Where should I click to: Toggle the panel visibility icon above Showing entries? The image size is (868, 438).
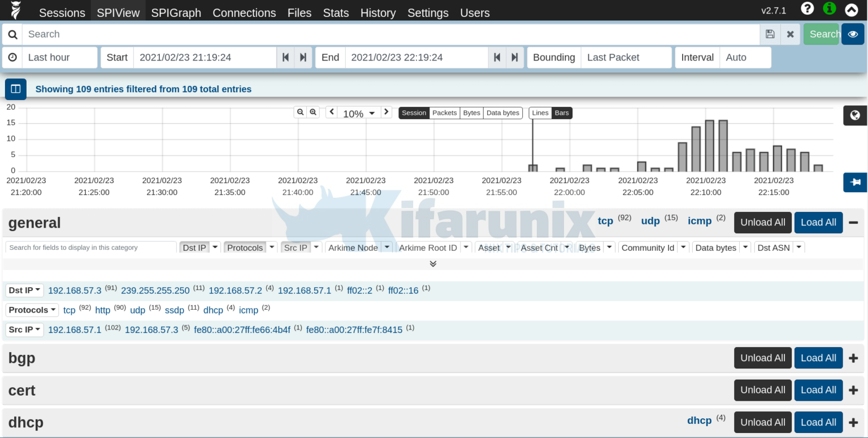15,89
